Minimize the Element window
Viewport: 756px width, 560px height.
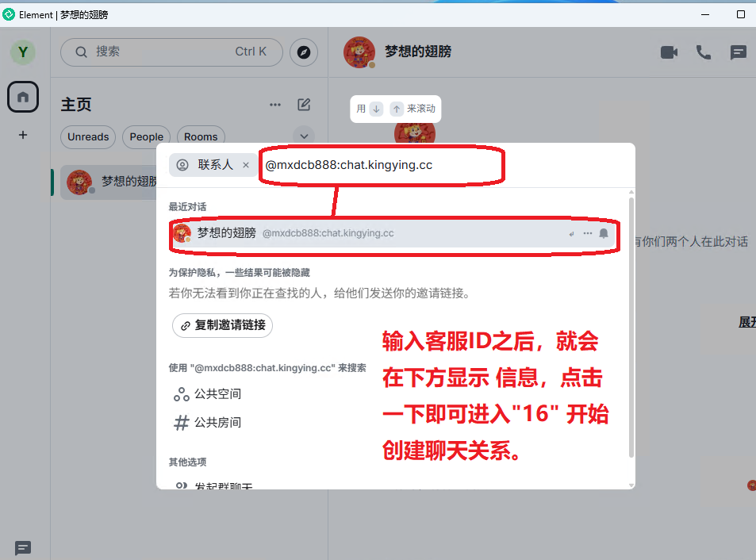(705, 14)
